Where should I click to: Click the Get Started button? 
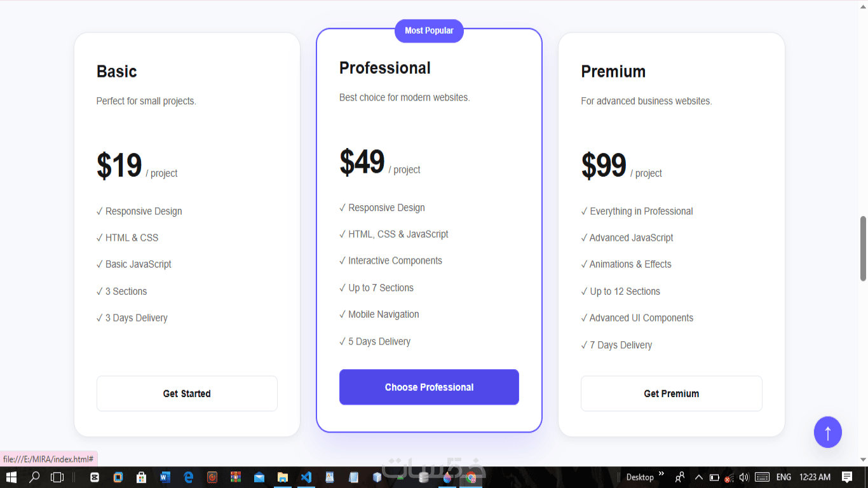[187, 393]
